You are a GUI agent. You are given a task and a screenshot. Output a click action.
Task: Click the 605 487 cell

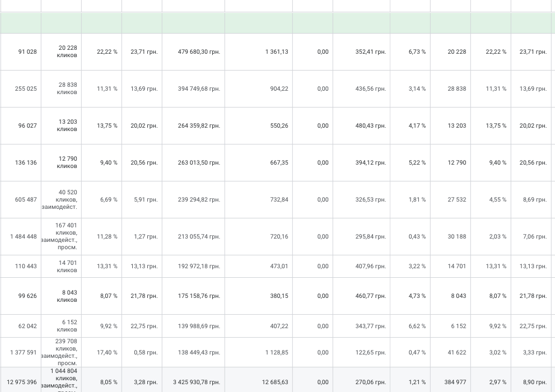pyautogui.click(x=26, y=199)
